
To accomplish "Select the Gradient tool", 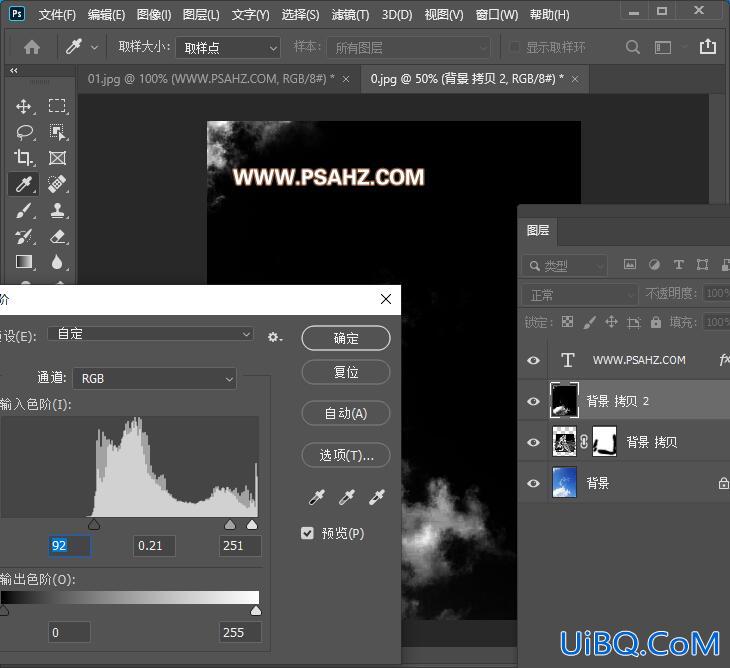I will pyautogui.click(x=24, y=262).
